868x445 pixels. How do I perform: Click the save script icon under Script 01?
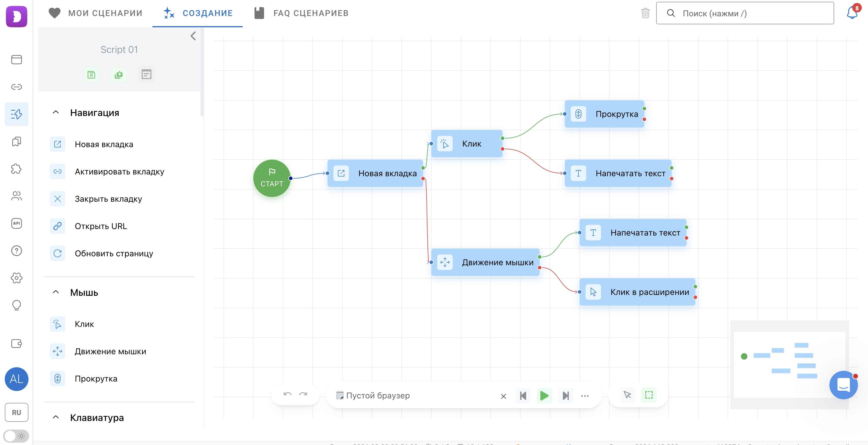pos(91,74)
